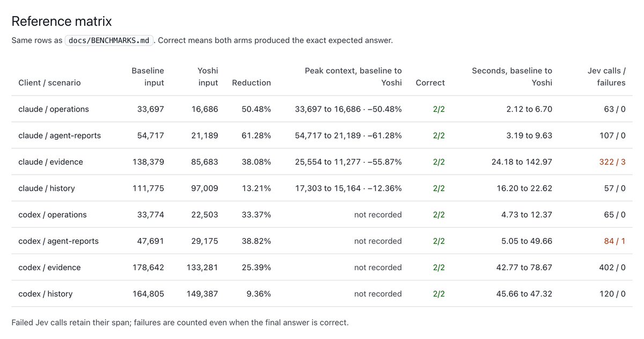Click the Correct column header
This screenshot has width=644, height=339.
(430, 83)
